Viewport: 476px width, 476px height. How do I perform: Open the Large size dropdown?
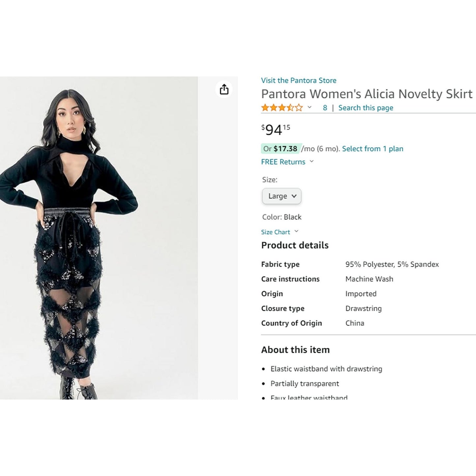click(x=282, y=196)
